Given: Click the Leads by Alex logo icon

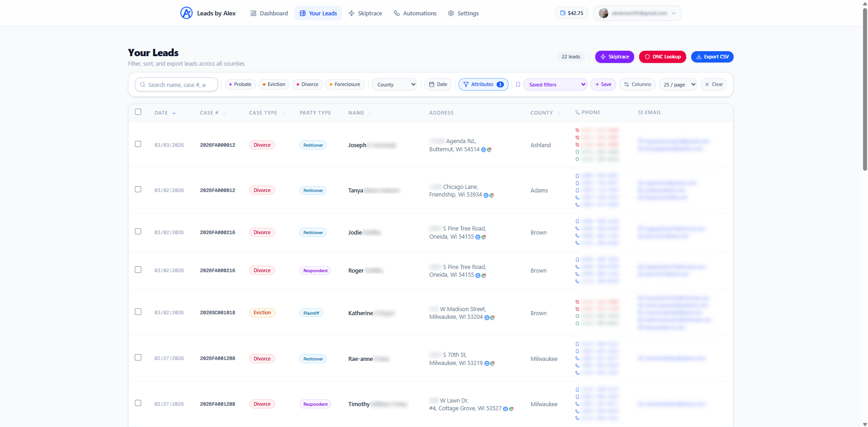Looking at the screenshot, I should point(186,13).
